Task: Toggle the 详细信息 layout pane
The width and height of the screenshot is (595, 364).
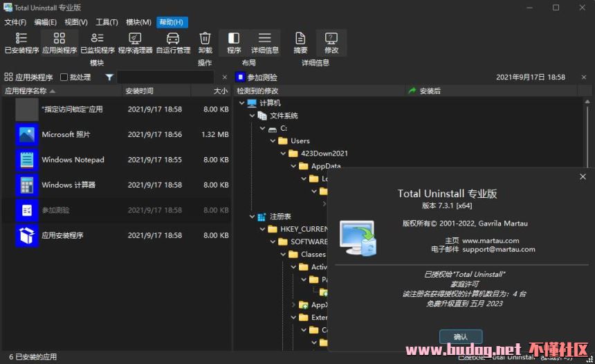Action: pyautogui.click(x=264, y=43)
